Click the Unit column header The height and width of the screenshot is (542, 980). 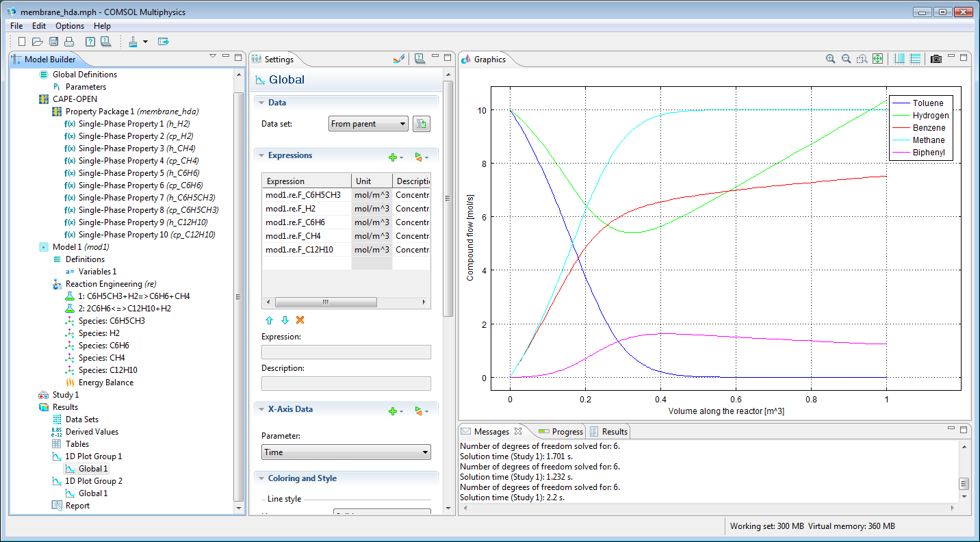coord(372,181)
